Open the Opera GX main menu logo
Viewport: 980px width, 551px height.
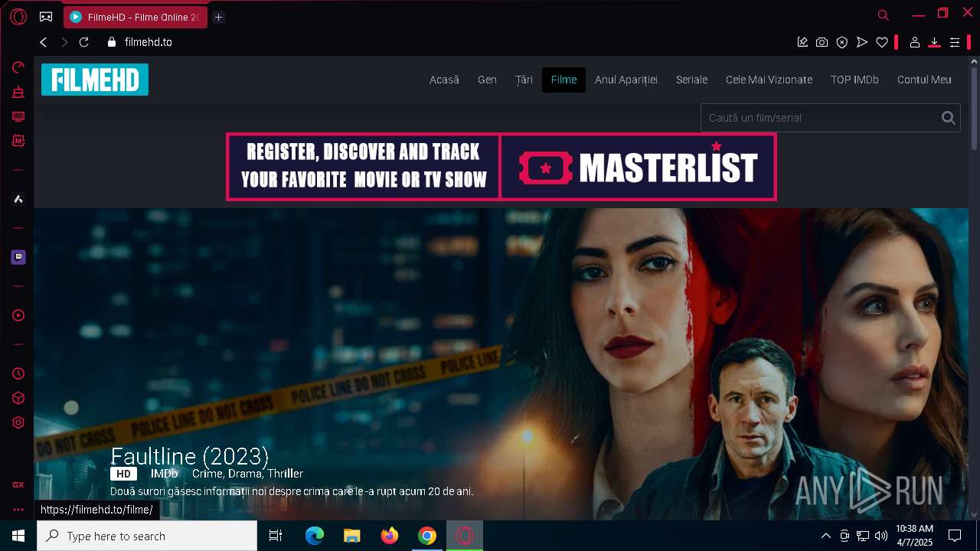pos(18,16)
